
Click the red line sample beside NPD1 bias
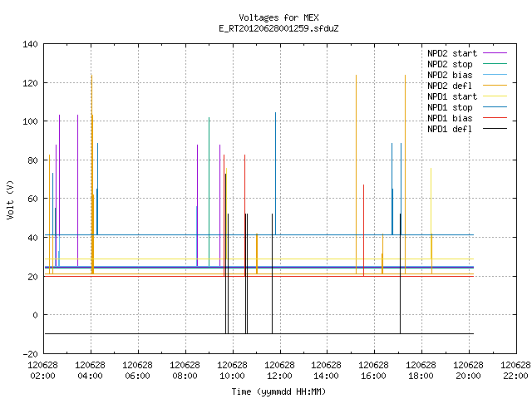click(x=495, y=118)
